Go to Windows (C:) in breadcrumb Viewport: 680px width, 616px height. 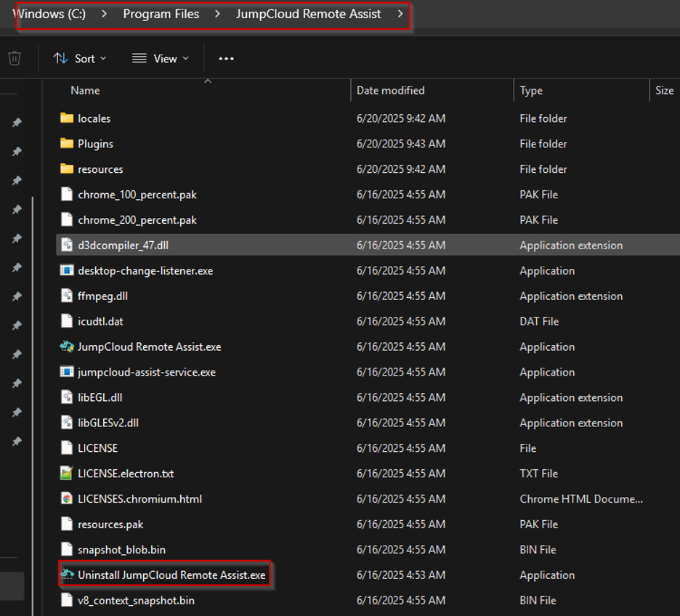tap(49, 14)
